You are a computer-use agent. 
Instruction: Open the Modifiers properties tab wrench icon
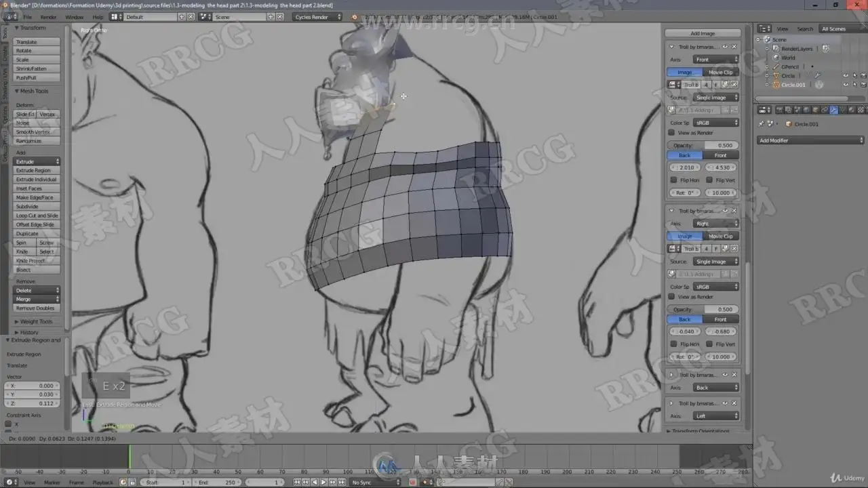[833, 109]
